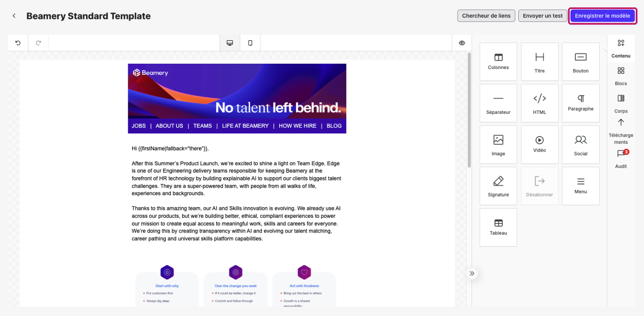The image size is (644, 316).
Task: Click the Beamery Standard Template title
Action: tap(89, 16)
